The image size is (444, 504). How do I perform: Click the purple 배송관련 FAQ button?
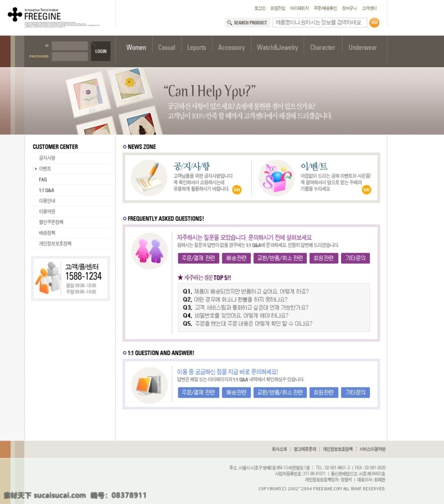click(x=236, y=258)
